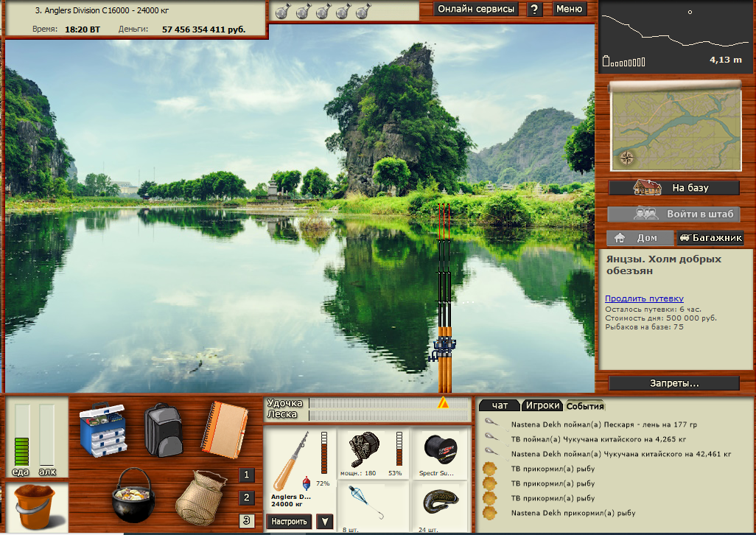Image resolution: width=756 pixels, height=535 pixels.
Task: Click the text Стоимость дня: 500 000 руб.
Action: (661, 318)
